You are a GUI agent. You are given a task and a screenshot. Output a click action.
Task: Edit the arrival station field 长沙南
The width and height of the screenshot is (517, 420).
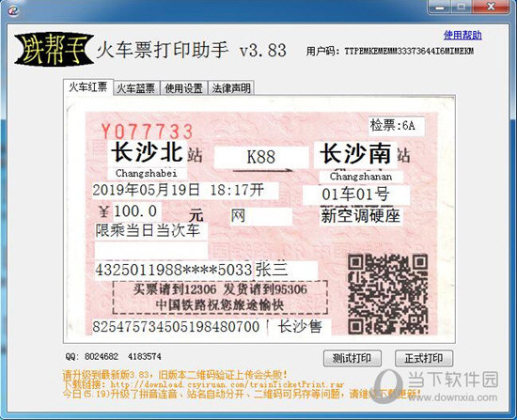tap(355, 154)
